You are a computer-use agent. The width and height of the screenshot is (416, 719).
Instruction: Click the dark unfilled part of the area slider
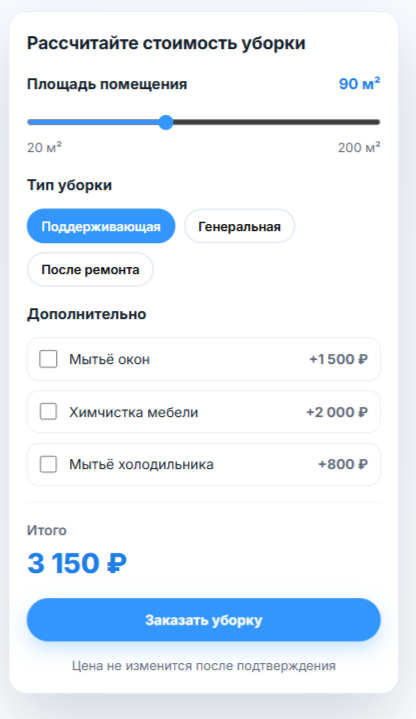point(277,122)
